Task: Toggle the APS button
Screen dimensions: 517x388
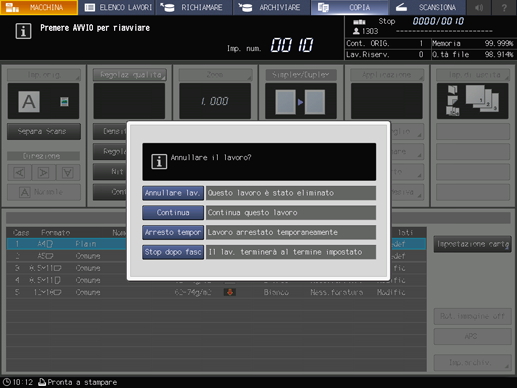Action: pos(472,336)
